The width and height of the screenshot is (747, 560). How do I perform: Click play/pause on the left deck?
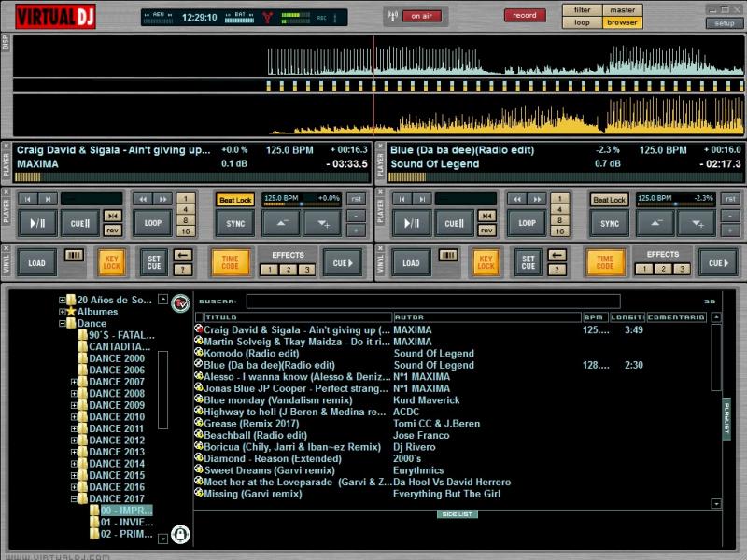pyautogui.click(x=37, y=223)
